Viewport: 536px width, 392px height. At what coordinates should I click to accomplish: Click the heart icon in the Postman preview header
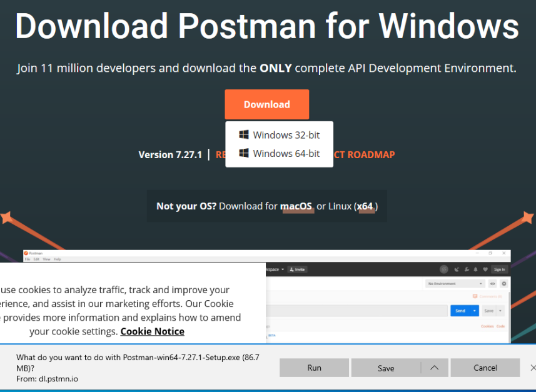click(485, 269)
